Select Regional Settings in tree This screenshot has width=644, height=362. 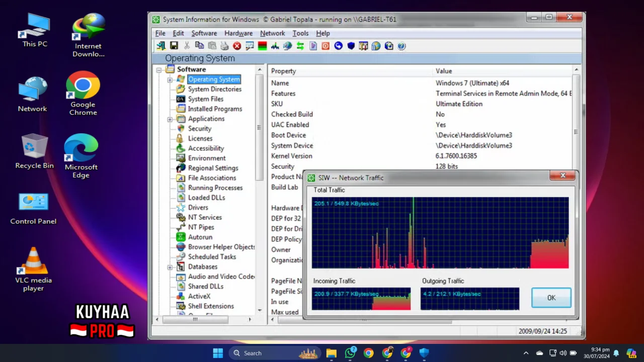[213, 168]
